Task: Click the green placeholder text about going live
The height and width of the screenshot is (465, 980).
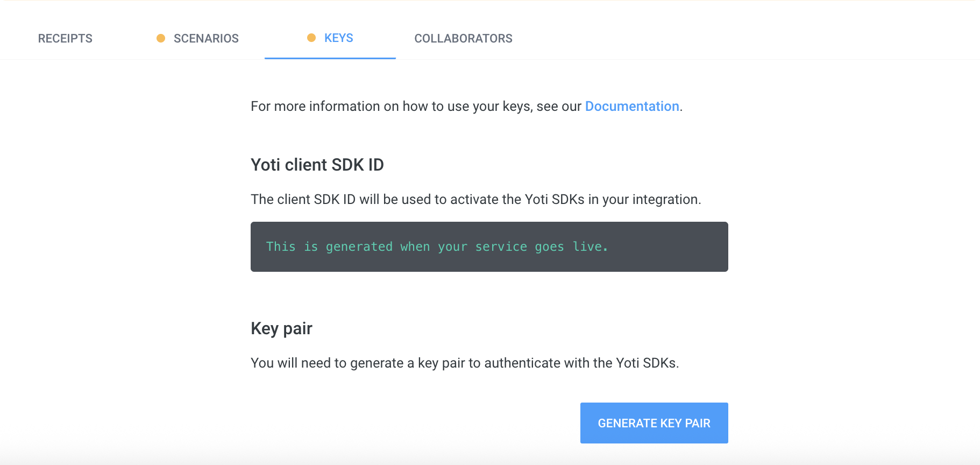Action: (x=437, y=247)
